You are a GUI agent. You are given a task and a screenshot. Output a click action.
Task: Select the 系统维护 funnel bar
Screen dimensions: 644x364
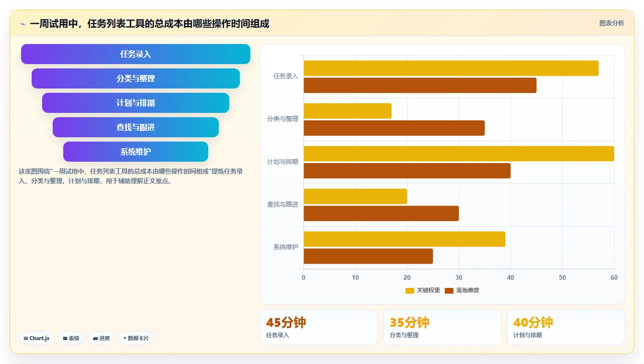click(136, 152)
